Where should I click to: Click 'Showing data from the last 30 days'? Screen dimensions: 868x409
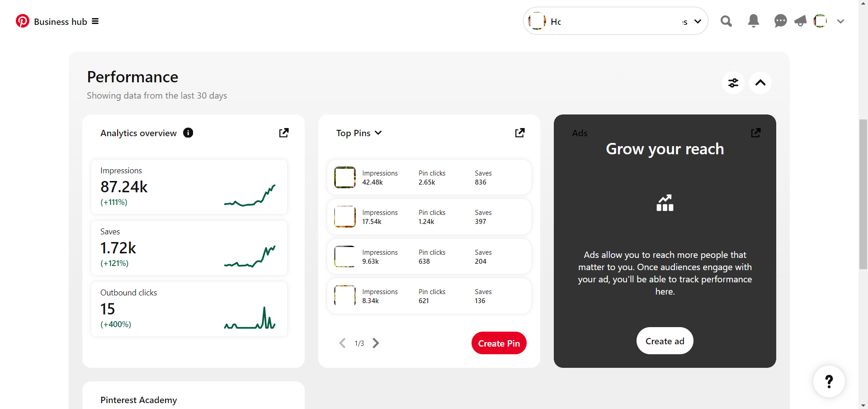pos(157,95)
